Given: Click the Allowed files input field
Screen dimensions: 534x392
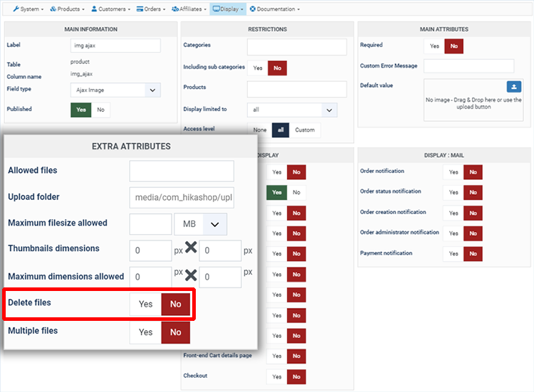Looking at the screenshot, I should 182,171.
